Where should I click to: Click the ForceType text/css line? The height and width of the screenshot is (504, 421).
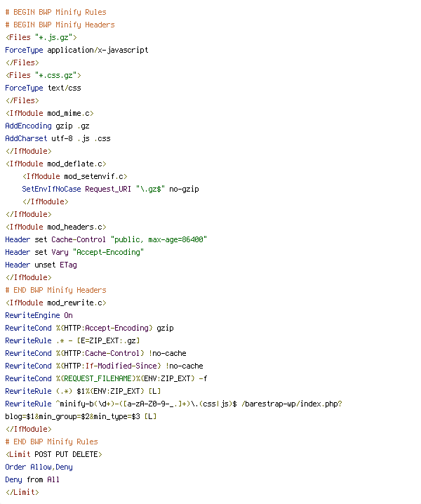[43, 88]
